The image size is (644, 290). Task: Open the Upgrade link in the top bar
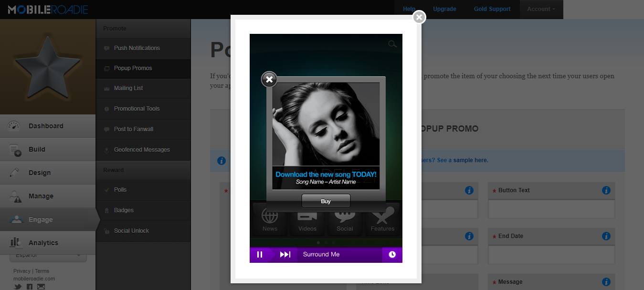click(444, 9)
